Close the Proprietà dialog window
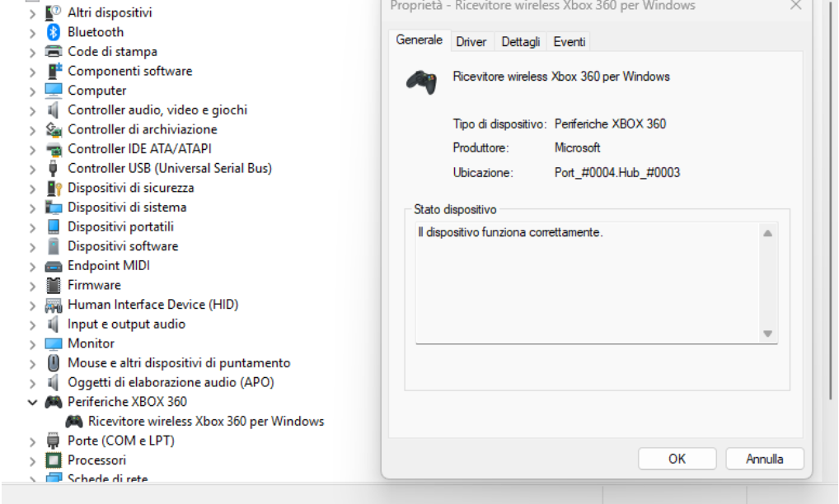Screen dimensions: 839x504 [x=795, y=5]
